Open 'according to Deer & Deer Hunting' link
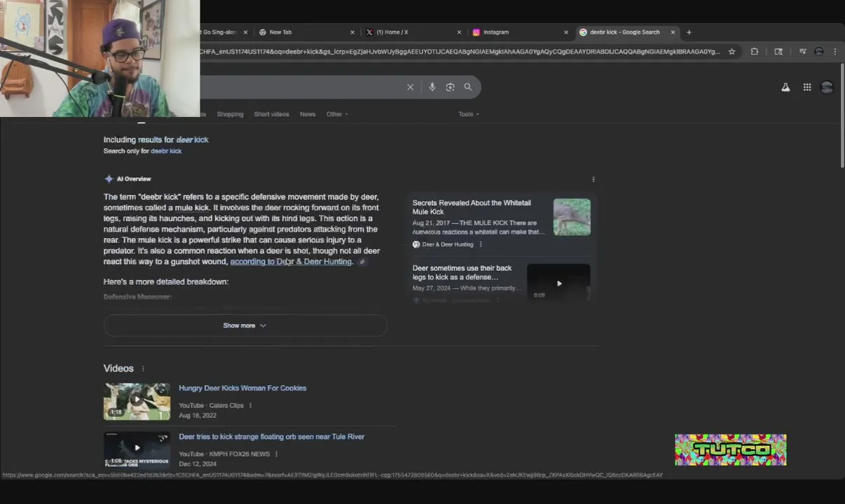 291,262
